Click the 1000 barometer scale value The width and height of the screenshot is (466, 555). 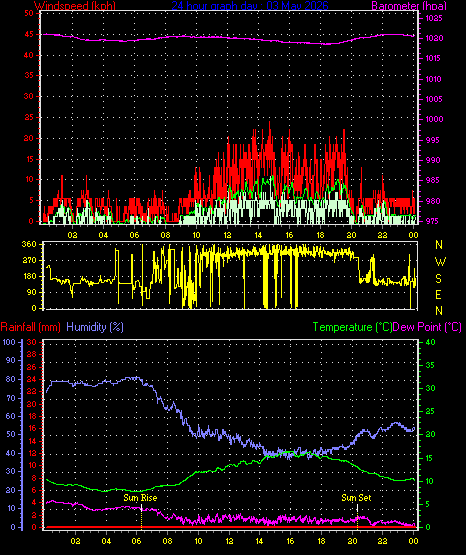[434, 119]
